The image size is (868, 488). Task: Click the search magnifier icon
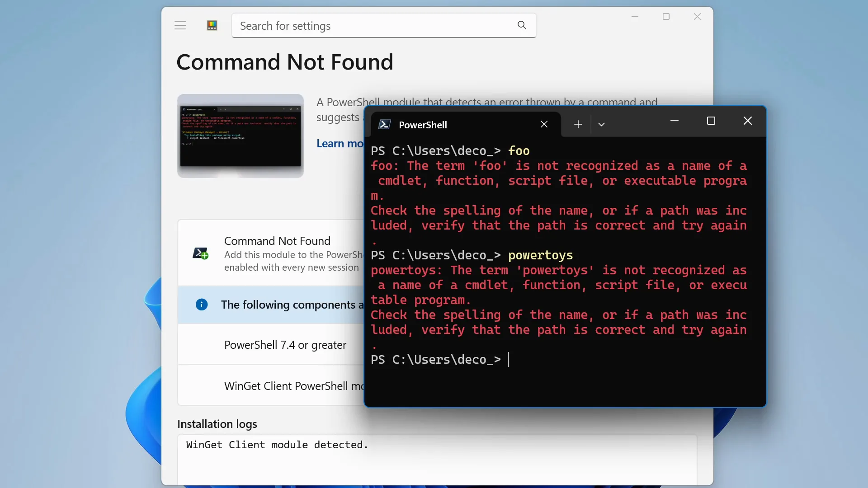coord(522,25)
